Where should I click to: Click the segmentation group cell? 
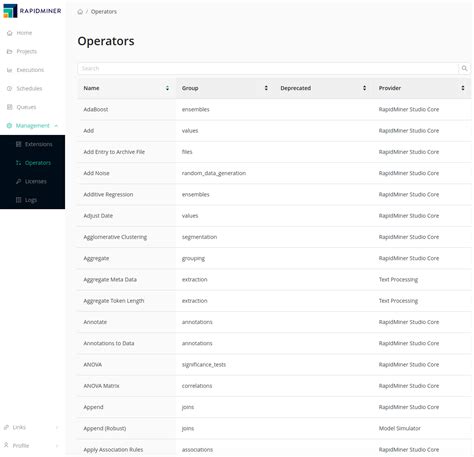click(x=199, y=237)
